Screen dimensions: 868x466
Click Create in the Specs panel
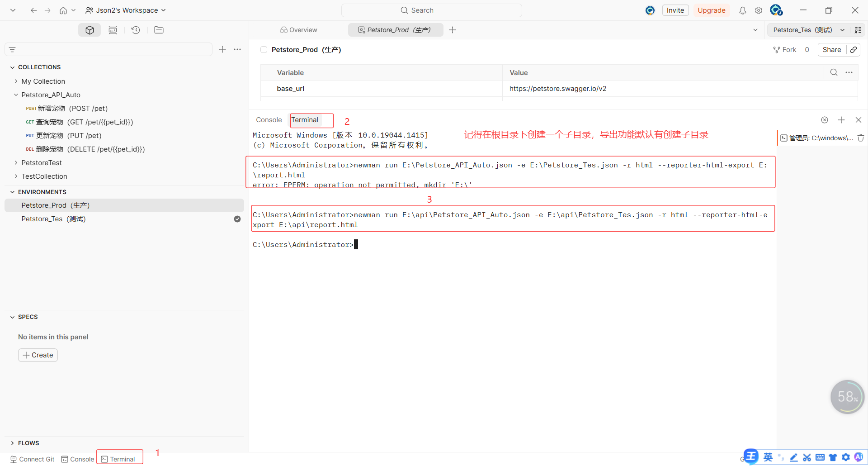click(38, 355)
